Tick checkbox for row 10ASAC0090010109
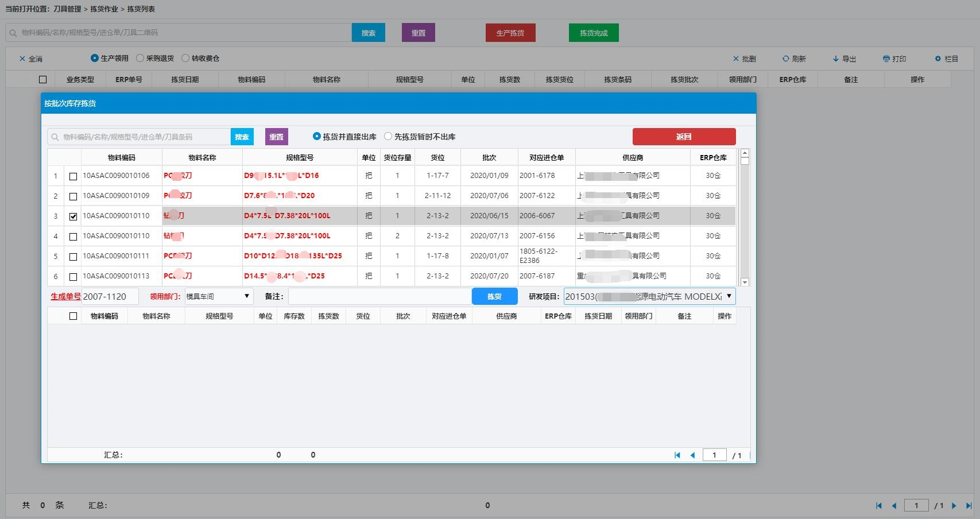Viewport: 980px width, 519px height. coord(73,196)
